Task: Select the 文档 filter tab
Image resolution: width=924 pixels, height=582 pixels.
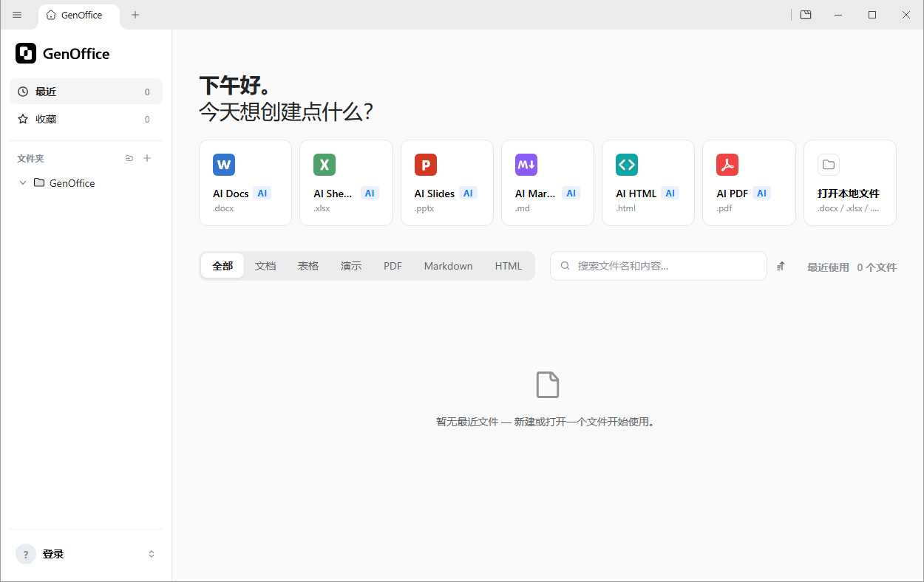Action: pos(265,266)
